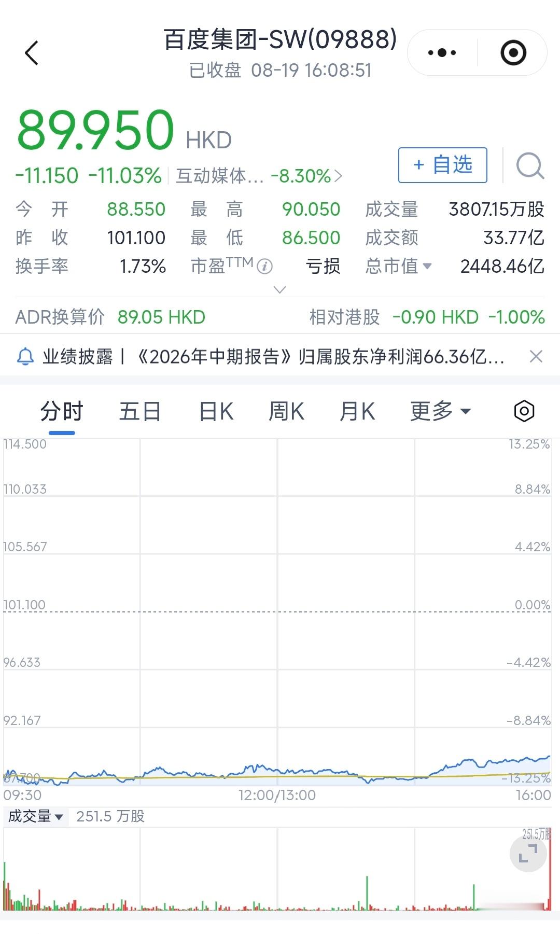Tap the 今开 88.550 value
Image resolution: width=560 pixels, height=934 pixels.
coord(136,210)
